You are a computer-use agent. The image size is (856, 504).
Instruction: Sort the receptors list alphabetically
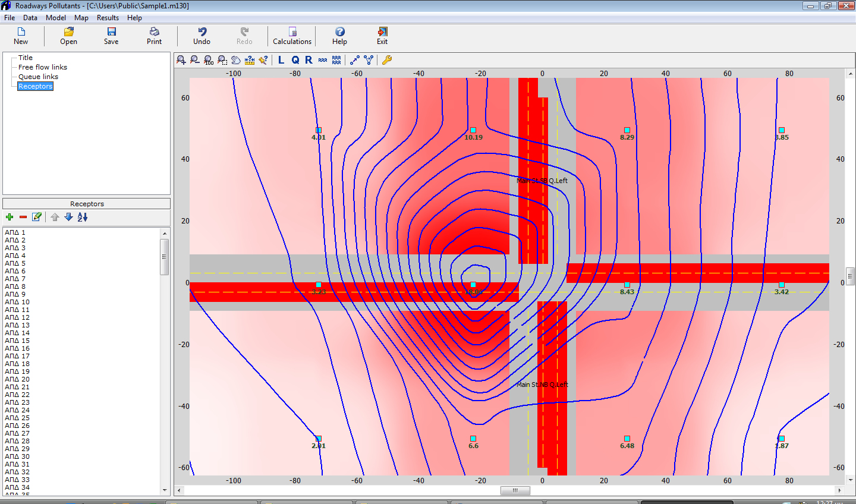[83, 218]
